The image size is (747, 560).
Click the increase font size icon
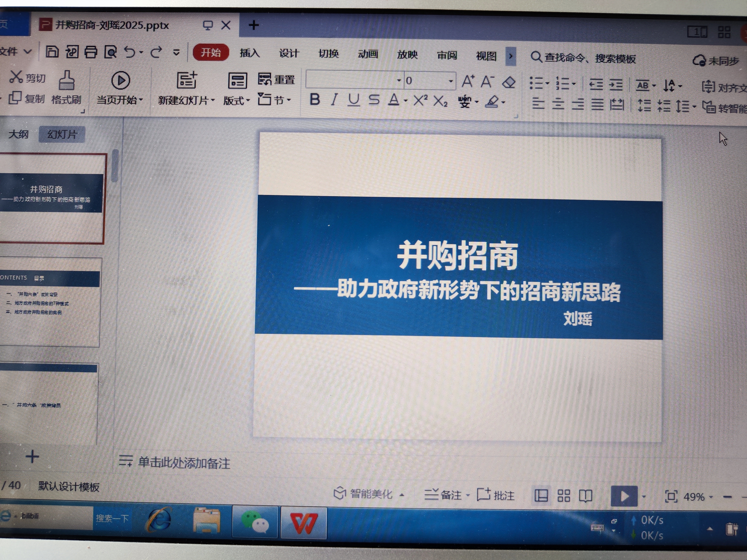[x=468, y=81]
